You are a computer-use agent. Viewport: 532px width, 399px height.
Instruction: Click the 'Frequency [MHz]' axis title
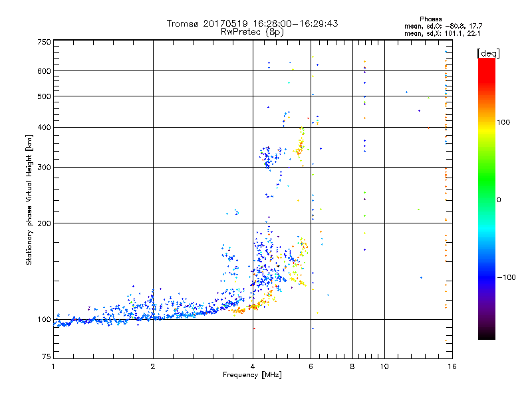coord(252,375)
